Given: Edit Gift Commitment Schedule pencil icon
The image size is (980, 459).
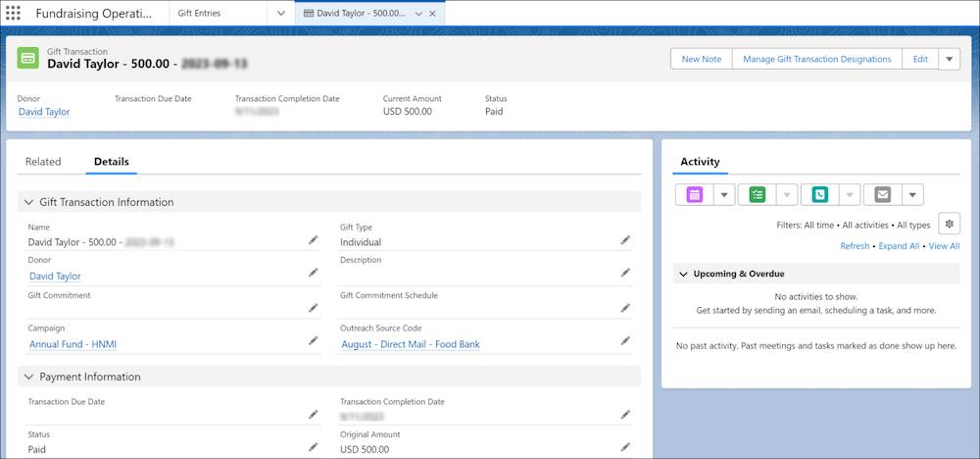Looking at the screenshot, I should point(625,308).
